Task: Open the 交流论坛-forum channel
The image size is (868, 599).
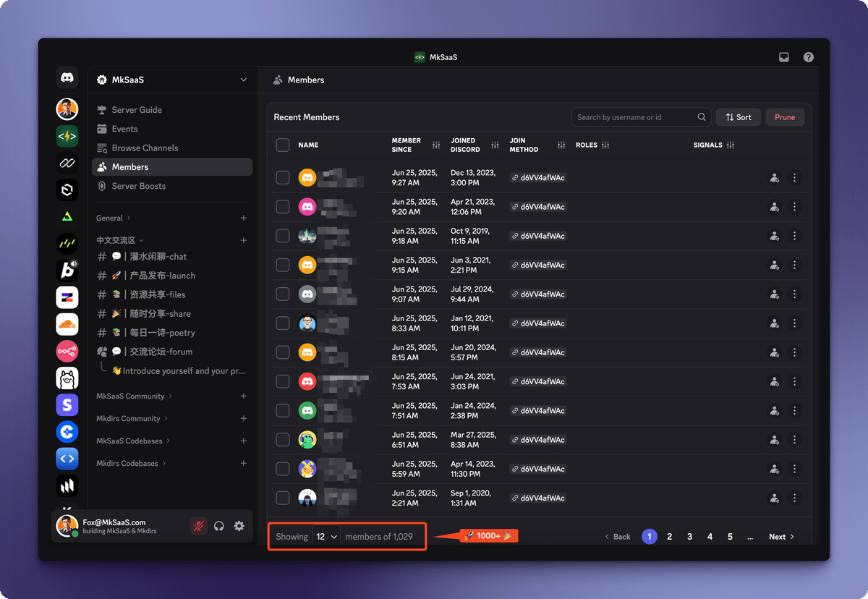Action: tap(172, 352)
